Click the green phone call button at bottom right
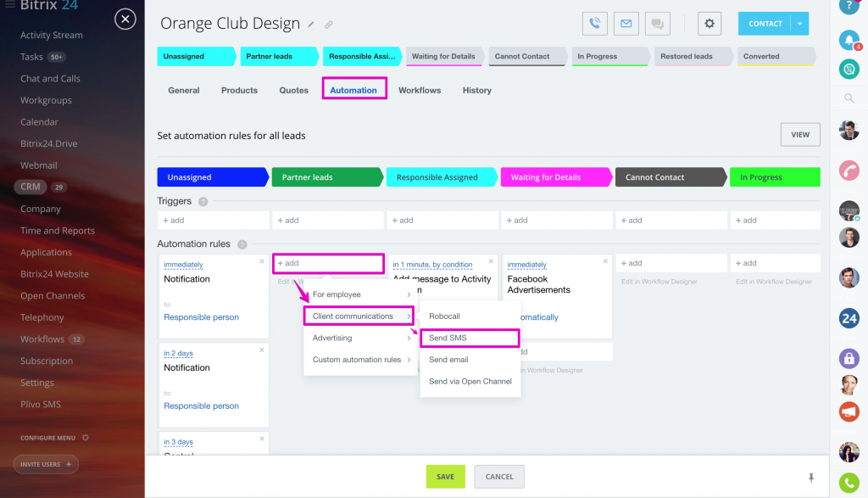Viewport: 868px width, 498px height. click(x=849, y=483)
